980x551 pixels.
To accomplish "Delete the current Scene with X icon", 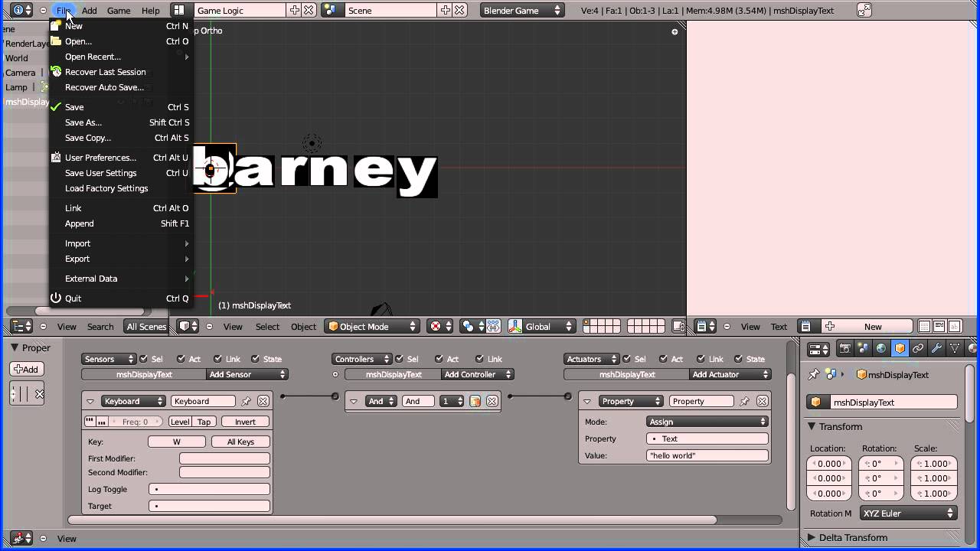I will coord(459,10).
